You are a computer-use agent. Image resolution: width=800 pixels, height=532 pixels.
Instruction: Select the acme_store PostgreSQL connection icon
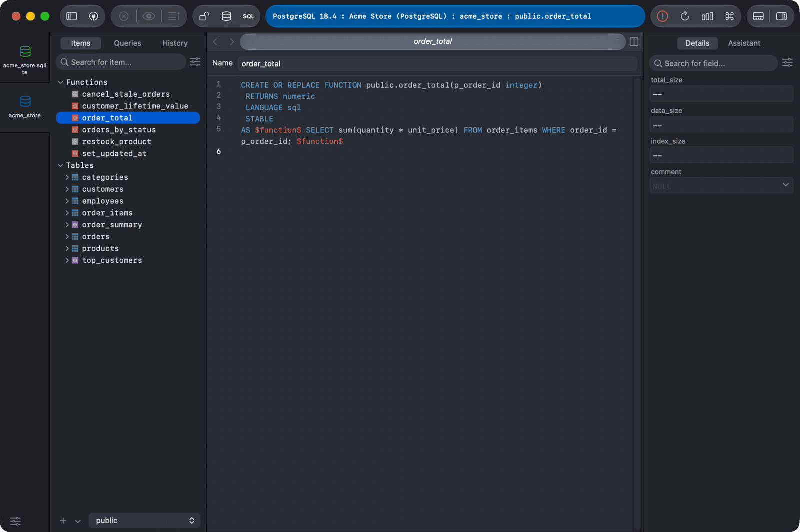(25, 101)
